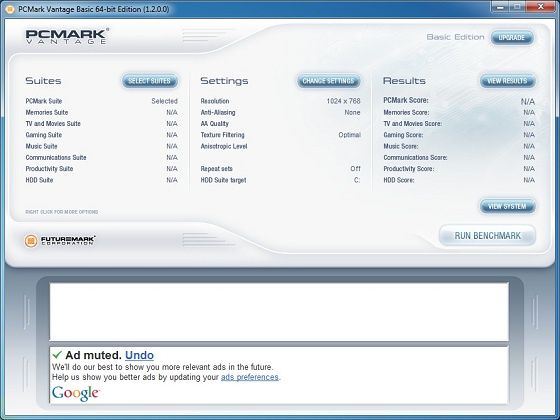Image resolution: width=560 pixels, height=420 pixels.
Task: Click the PCMark Vantage logo
Action: coord(67,36)
